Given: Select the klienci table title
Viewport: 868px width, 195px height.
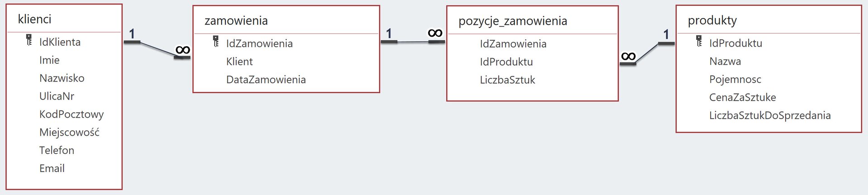Looking at the screenshot, I should (35, 19).
